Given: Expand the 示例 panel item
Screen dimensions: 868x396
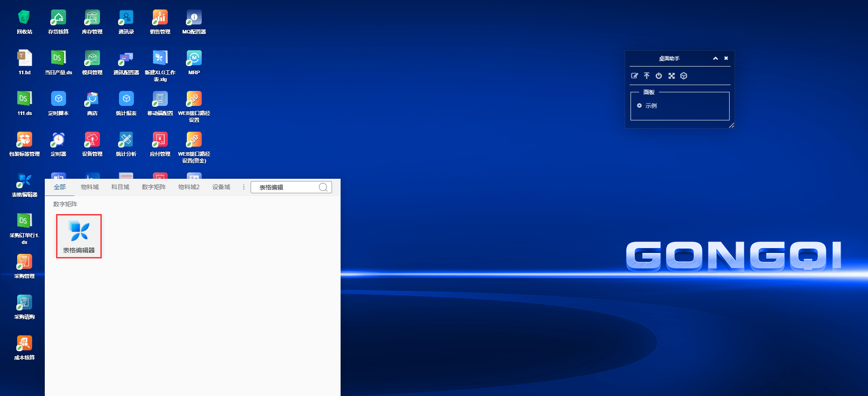Looking at the screenshot, I should (x=639, y=106).
